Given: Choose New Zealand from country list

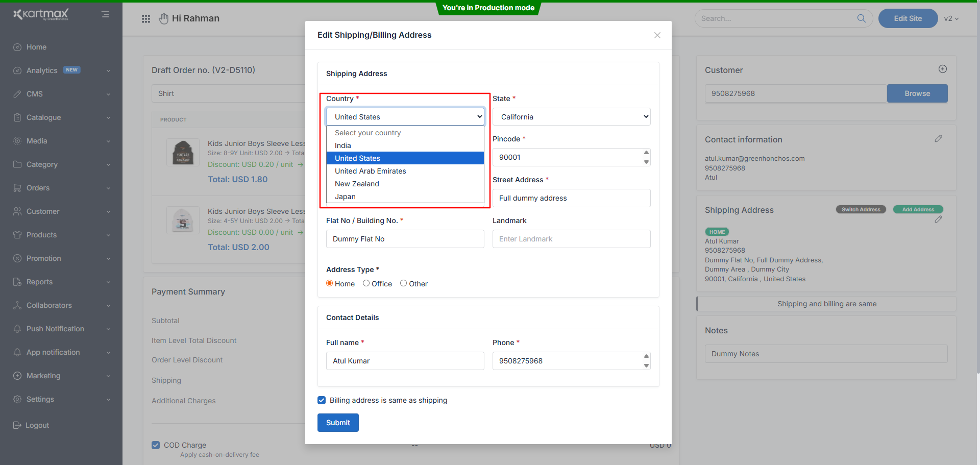Looking at the screenshot, I should [357, 184].
